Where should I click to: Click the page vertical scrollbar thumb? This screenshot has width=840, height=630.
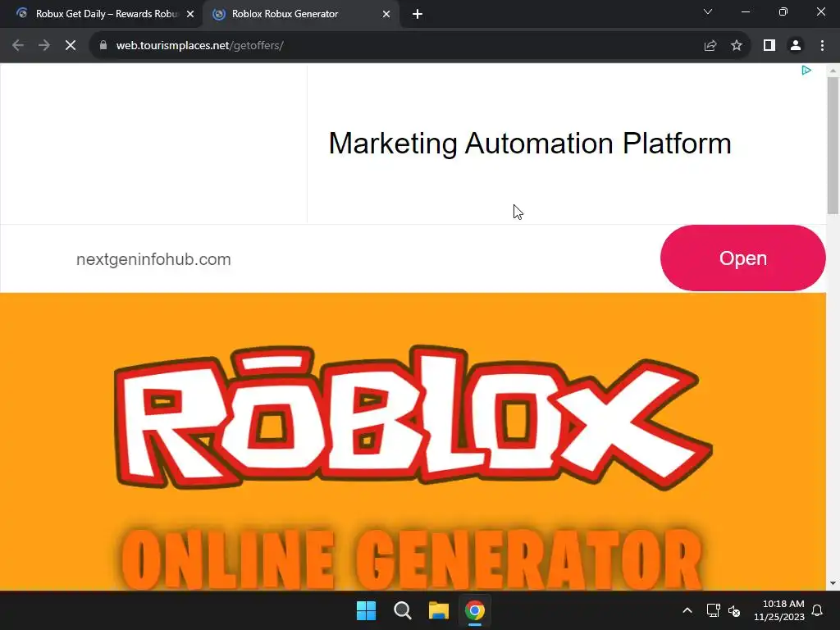click(833, 145)
